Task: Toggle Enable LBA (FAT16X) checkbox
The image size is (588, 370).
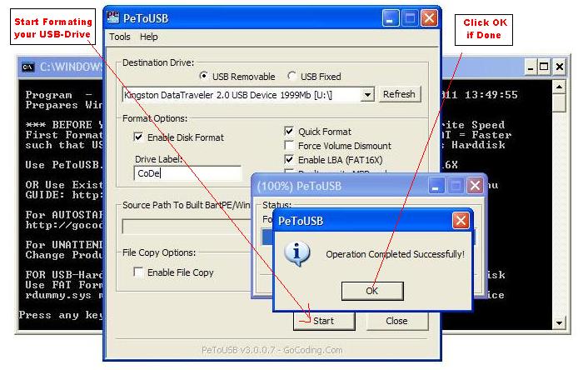Action: click(289, 159)
